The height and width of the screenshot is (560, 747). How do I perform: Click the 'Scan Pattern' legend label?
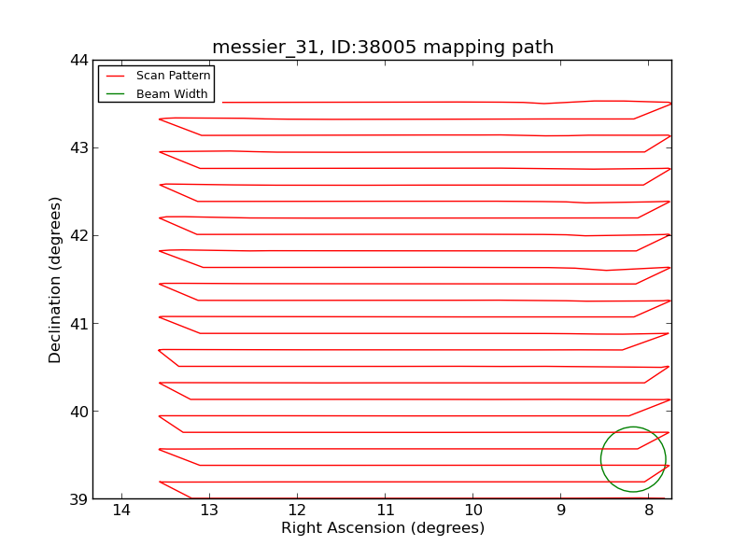coord(173,76)
